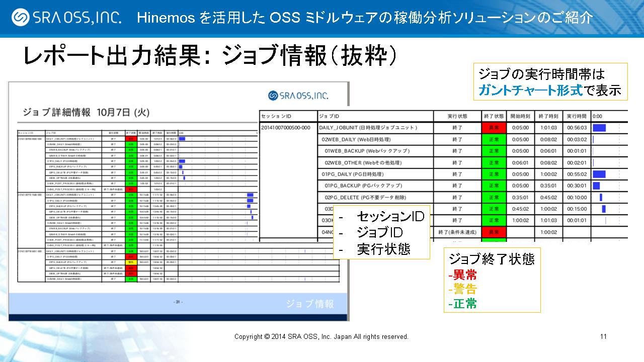The height and width of the screenshot is (362, 644).
Task: Click the green 正常 status cell for 02WEB_DAILY
Action: click(493, 139)
